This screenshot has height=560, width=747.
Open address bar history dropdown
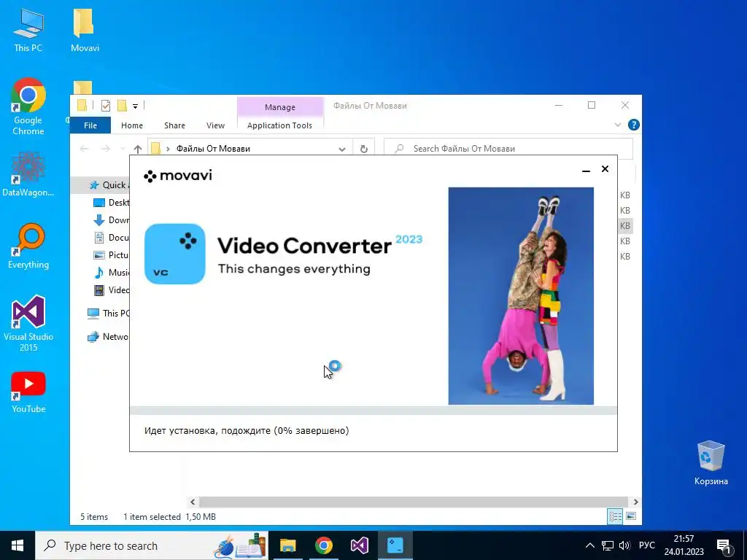click(342, 149)
